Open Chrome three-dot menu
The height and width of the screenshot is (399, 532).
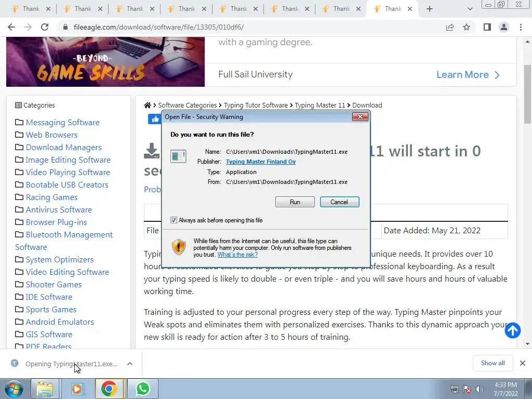tap(521, 27)
